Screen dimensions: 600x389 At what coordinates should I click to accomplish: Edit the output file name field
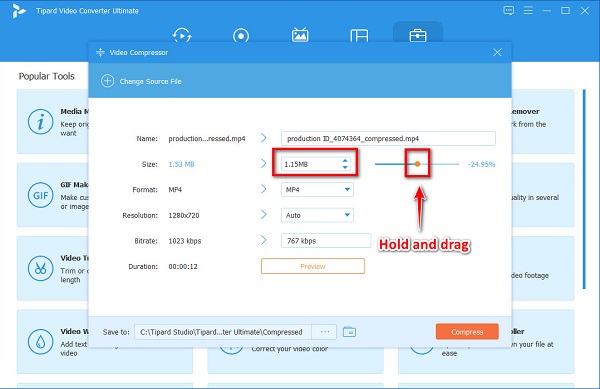pyautogui.click(x=388, y=138)
